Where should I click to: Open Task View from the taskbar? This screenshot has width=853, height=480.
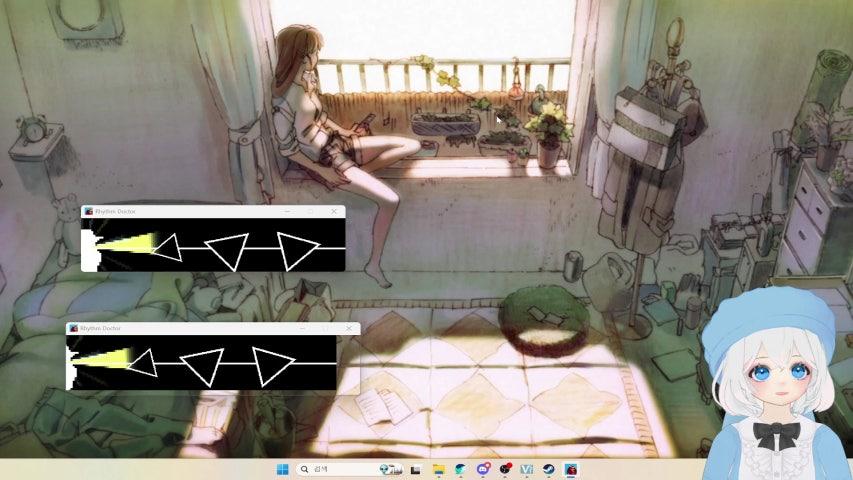(x=416, y=469)
